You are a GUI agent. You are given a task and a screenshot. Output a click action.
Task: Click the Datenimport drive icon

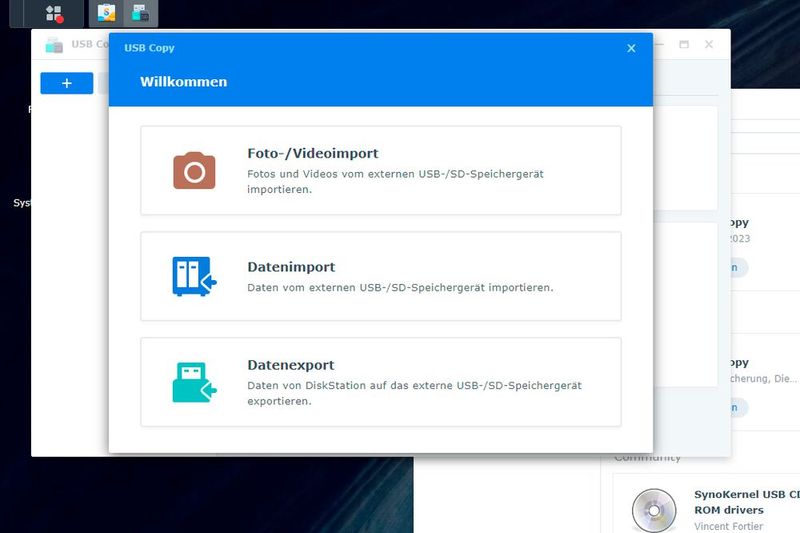click(194, 276)
